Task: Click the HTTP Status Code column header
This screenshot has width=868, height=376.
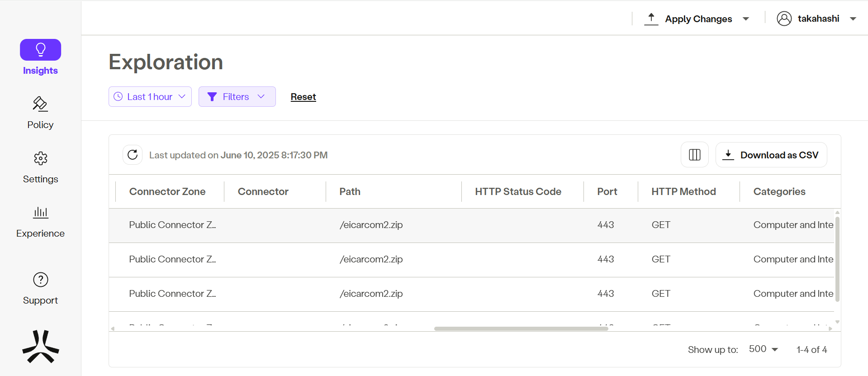Action: tap(518, 191)
